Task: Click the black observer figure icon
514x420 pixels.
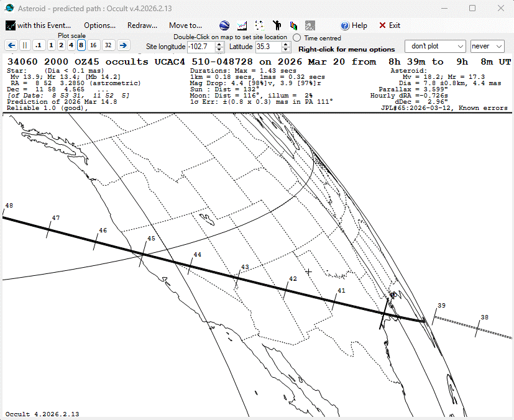Action: [x=277, y=25]
